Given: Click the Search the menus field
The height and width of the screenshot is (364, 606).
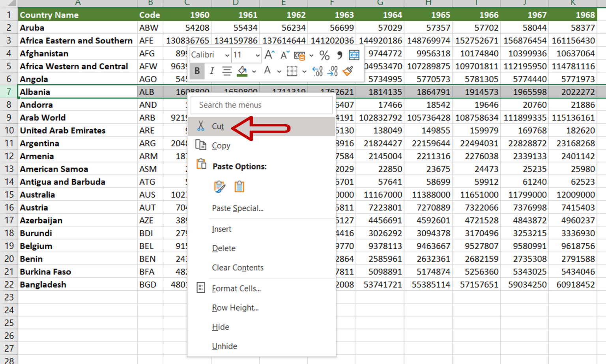Looking at the screenshot, I should 262,105.
